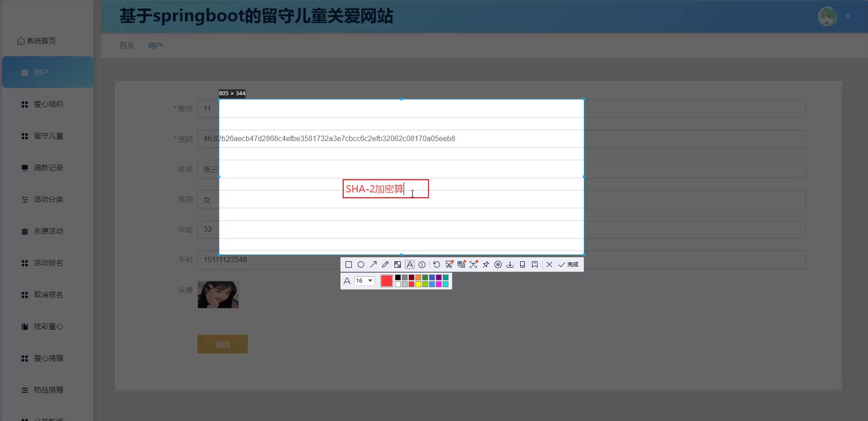Click the 密码 field with the hash

point(501,139)
